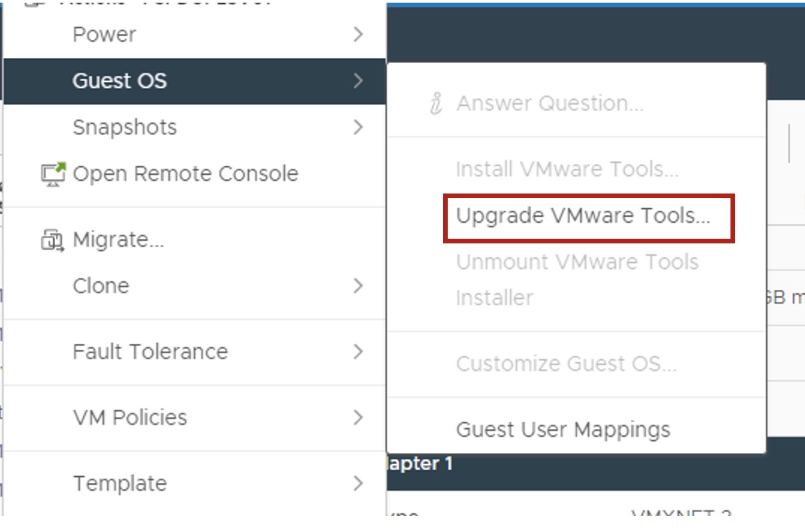
Task: Click the Migrate icon
Action: 53,239
